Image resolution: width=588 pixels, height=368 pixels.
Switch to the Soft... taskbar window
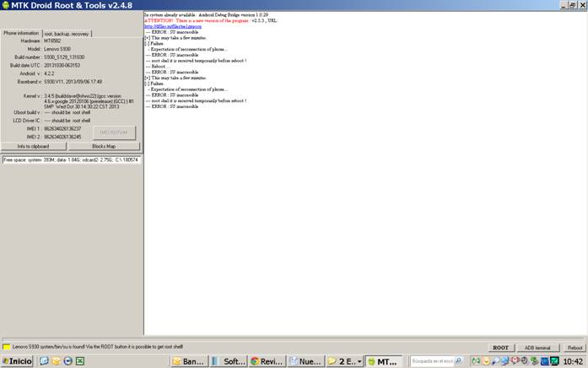pos(229,361)
